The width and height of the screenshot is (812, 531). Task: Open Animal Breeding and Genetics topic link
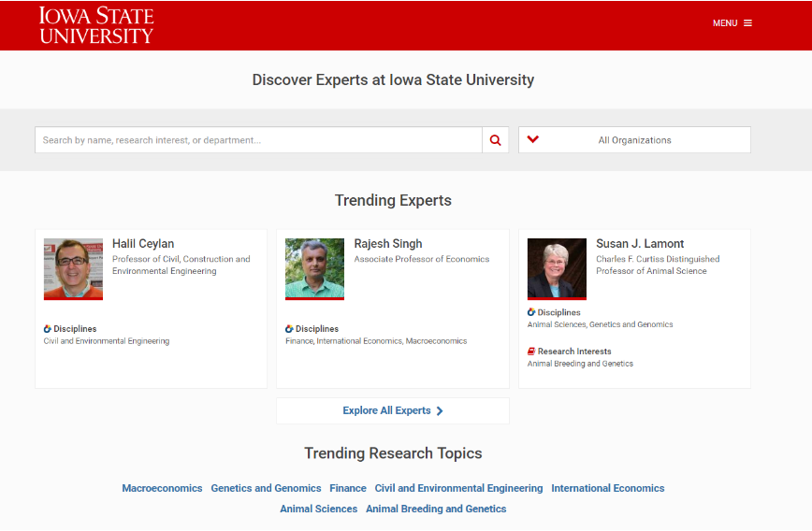(436, 509)
